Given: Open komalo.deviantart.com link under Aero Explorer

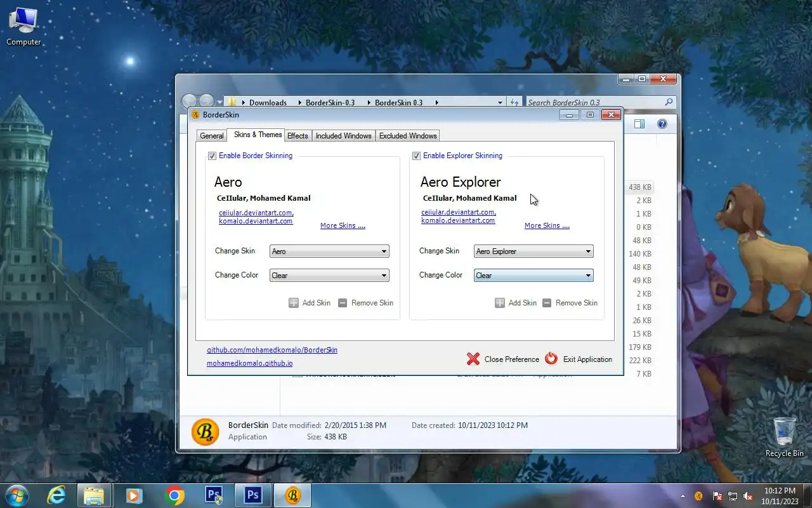Looking at the screenshot, I should pyautogui.click(x=458, y=221).
